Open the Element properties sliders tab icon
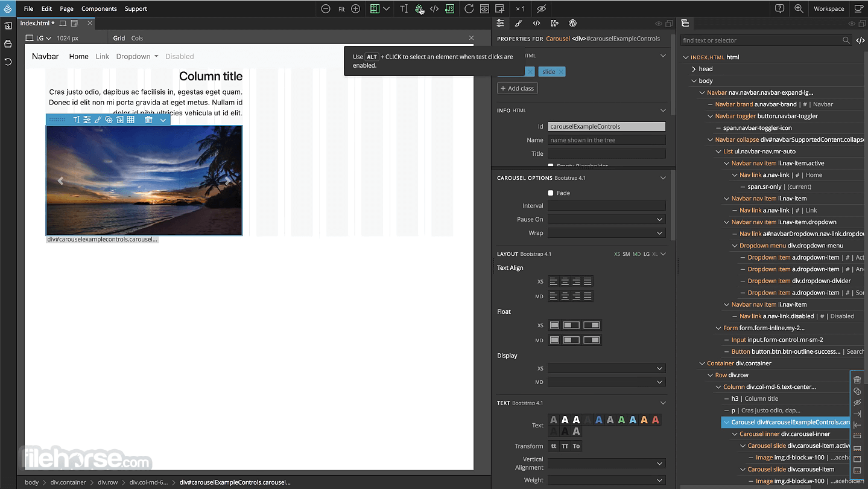The image size is (868, 489). pos(500,24)
